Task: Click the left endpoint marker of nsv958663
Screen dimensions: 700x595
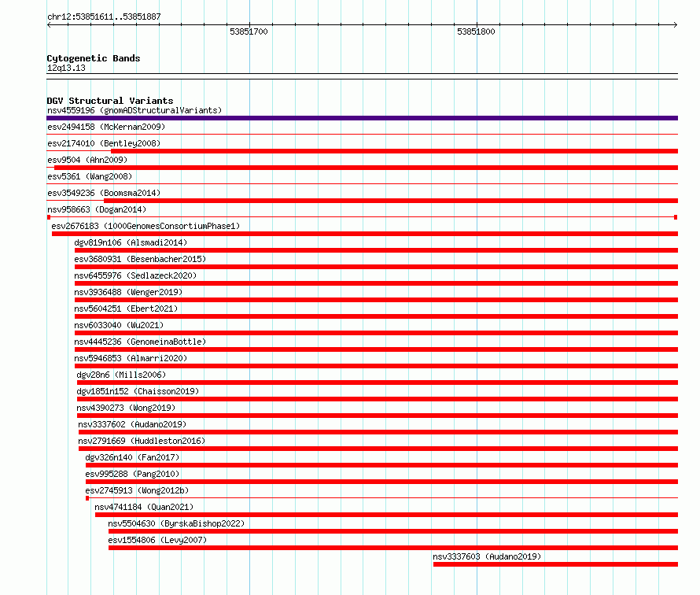Action: [49, 217]
